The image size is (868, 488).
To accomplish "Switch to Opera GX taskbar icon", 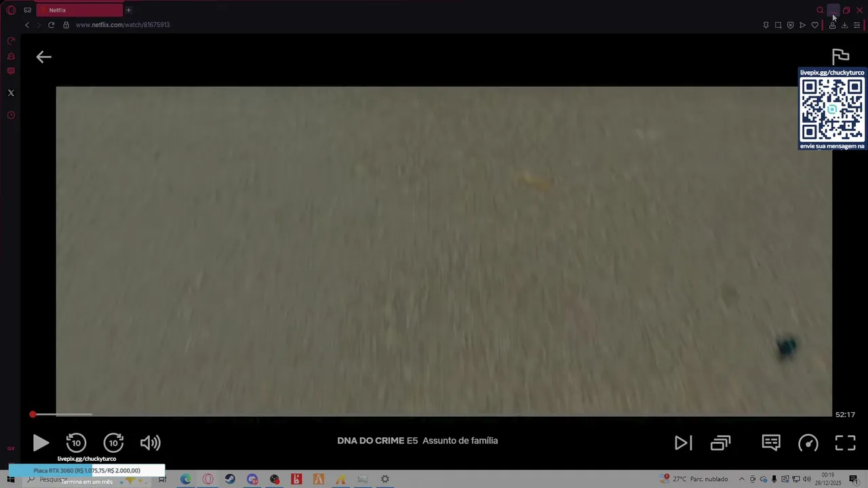I will pos(208,479).
